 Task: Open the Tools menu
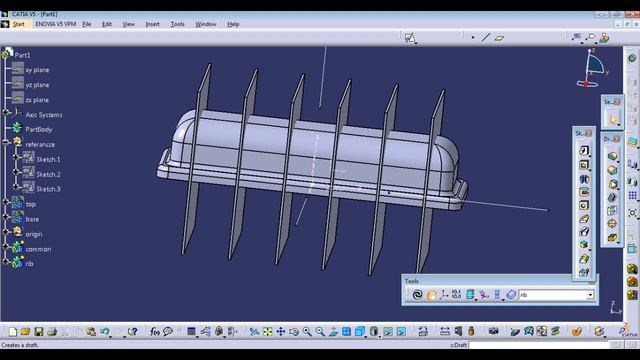(177, 24)
